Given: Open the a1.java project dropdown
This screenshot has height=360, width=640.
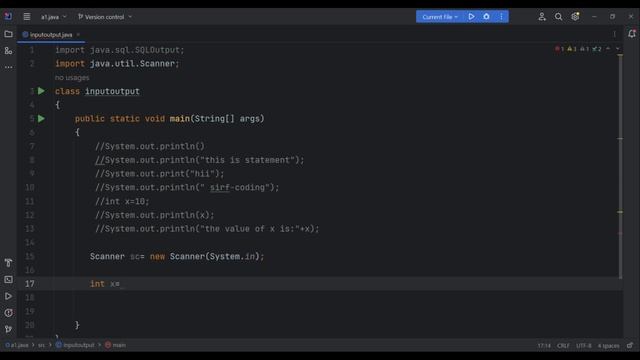Looking at the screenshot, I should click(x=53, y=17).
